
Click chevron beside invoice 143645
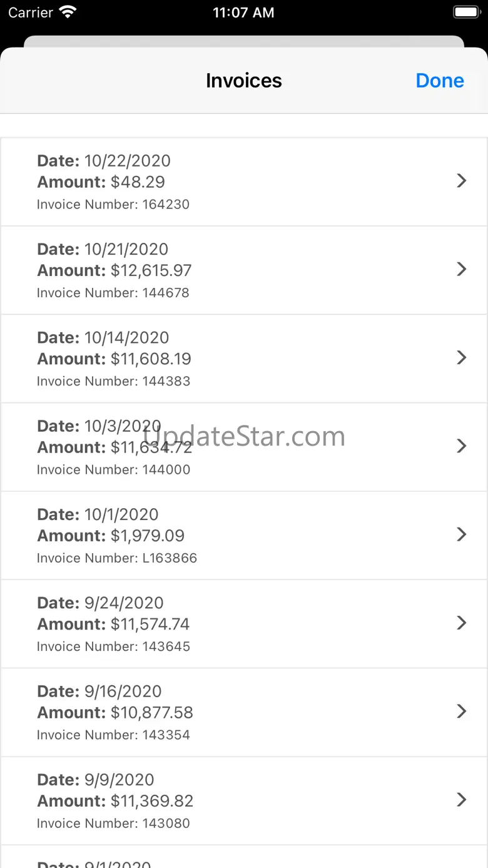tap(462, 623)
